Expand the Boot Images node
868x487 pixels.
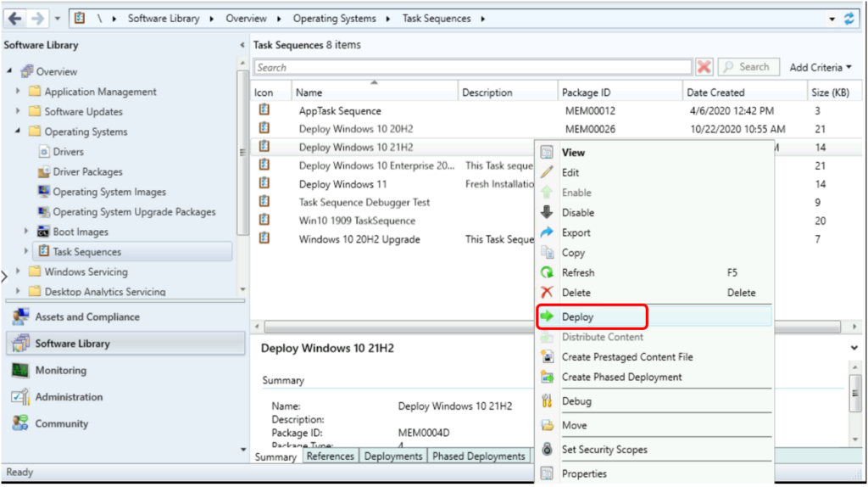point(26,231)
